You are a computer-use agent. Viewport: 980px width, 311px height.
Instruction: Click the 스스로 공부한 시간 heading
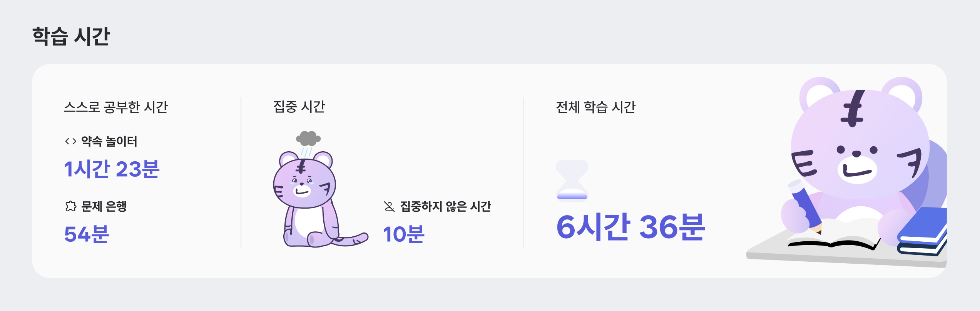[x=116, y=107]
